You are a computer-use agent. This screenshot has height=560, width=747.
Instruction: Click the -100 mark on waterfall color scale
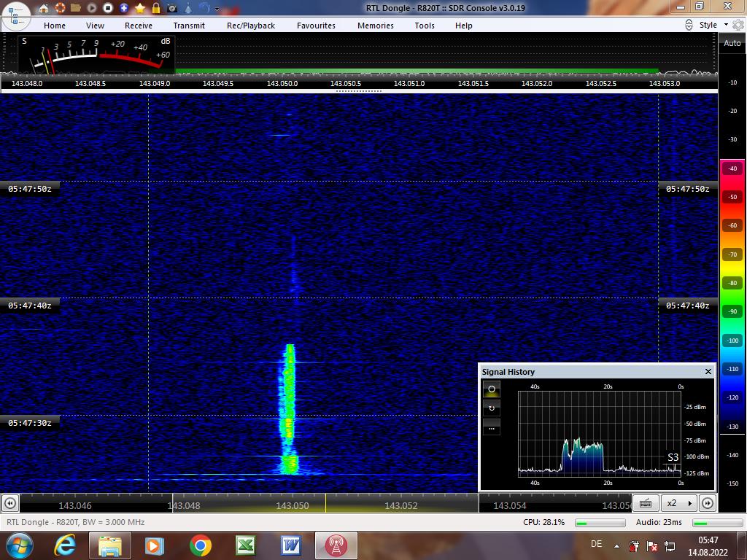[732, 341]
